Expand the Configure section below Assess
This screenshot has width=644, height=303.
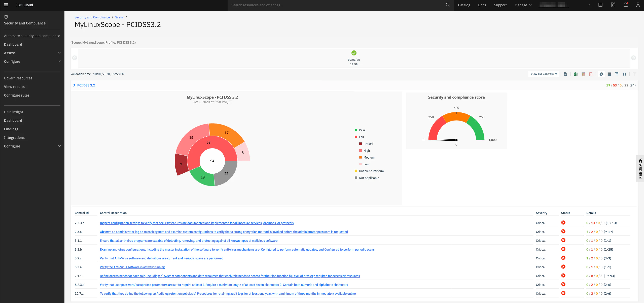tap(32, 62)
